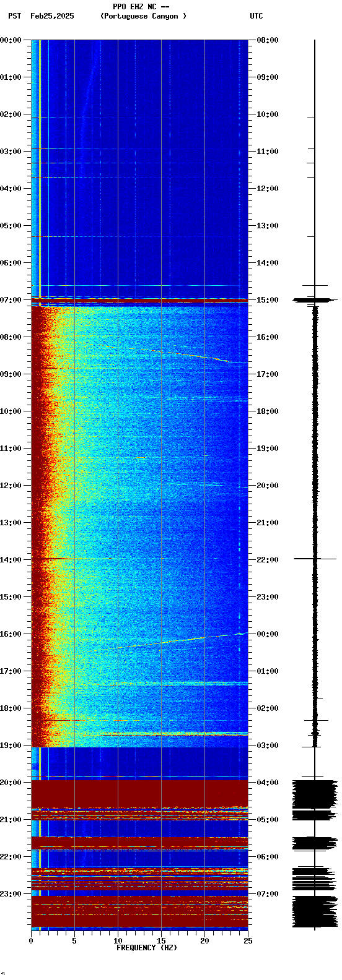This screenshot has height=980, width=342.
Task: Click the UTC axis label '08:00'
Action: click(x=268, y=40)
